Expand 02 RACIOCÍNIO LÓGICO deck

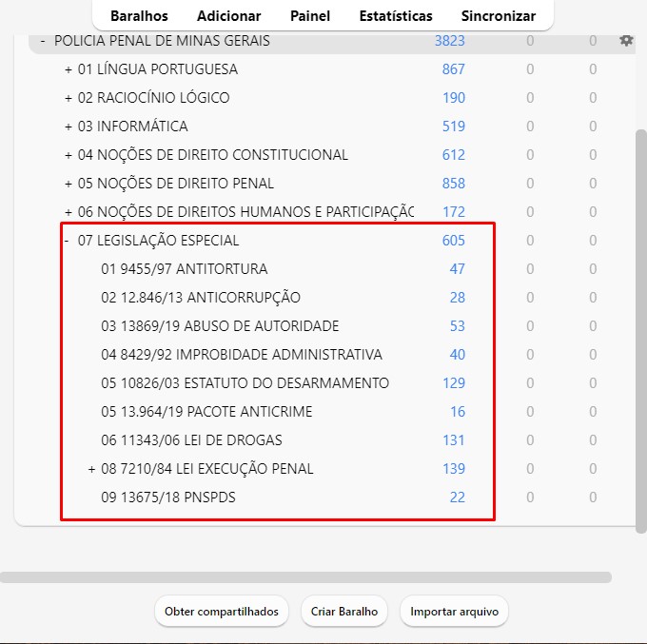pyautogui.click(x=69, y=98)
